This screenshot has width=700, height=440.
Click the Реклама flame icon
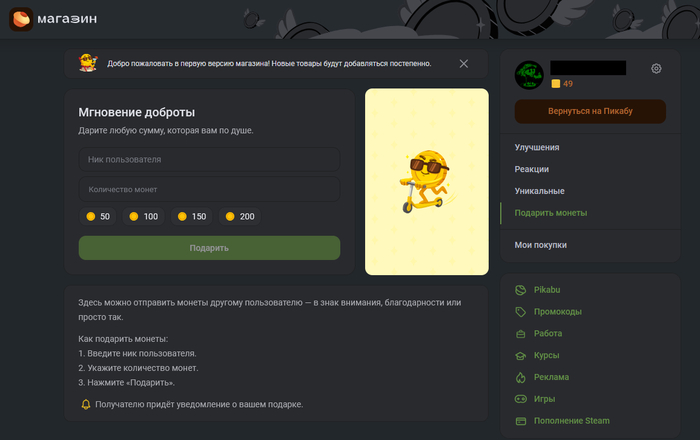tap(520, 377)
